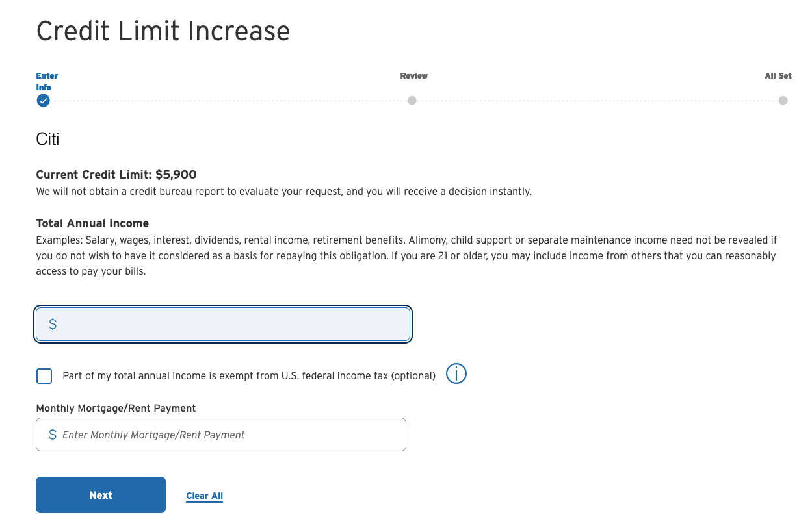Click the completed Enter Info checkmark icon
Screen dimensions: 812x530
coord(43,101)
